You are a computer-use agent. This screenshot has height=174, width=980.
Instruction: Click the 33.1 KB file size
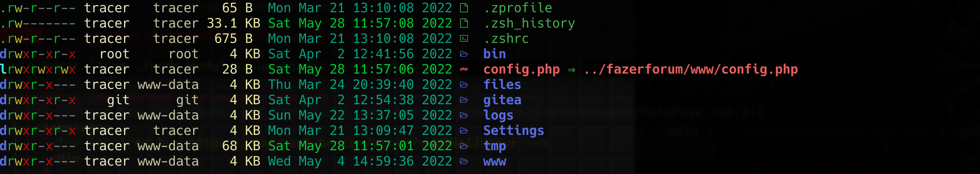tap(233, 23)
